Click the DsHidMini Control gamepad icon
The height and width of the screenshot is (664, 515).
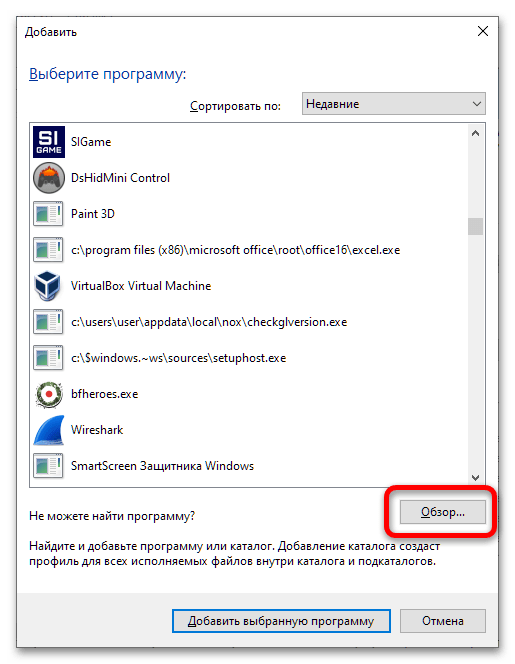point(49,178)
